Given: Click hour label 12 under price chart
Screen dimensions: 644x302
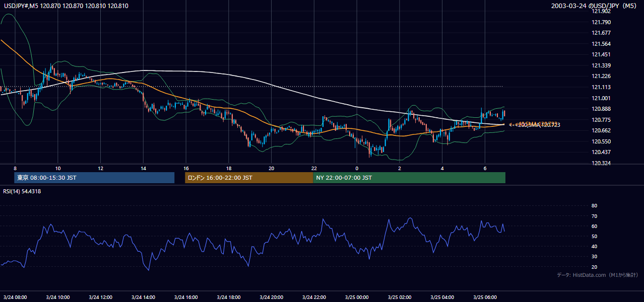Looking at the screenshot, I should pos(101,168).
